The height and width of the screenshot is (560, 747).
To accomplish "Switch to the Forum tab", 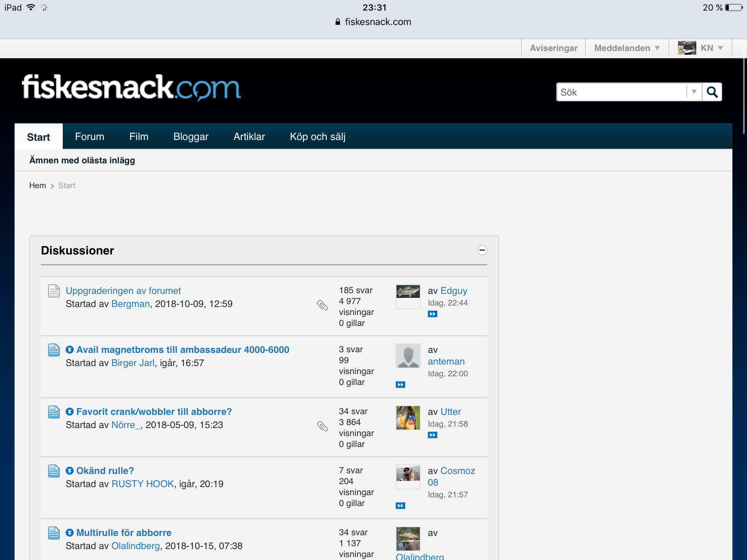I will click(x=90, y=137).
